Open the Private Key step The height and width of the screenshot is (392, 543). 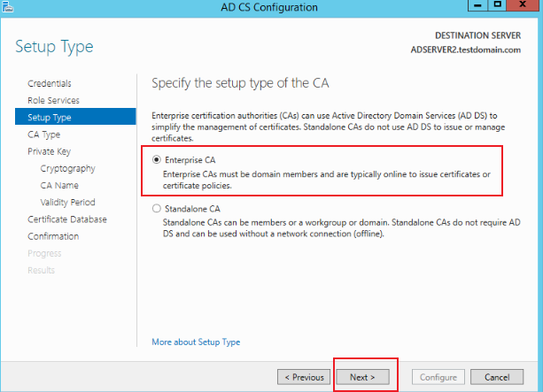50,151
